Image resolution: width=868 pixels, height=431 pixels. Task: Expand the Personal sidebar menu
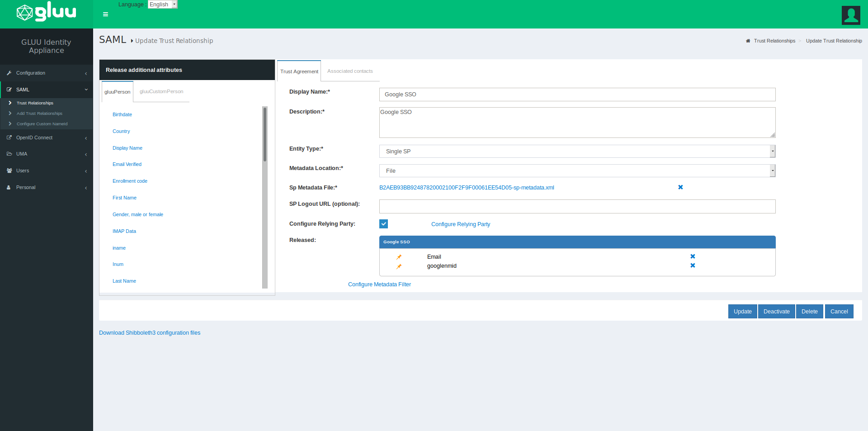pos(46,187)
